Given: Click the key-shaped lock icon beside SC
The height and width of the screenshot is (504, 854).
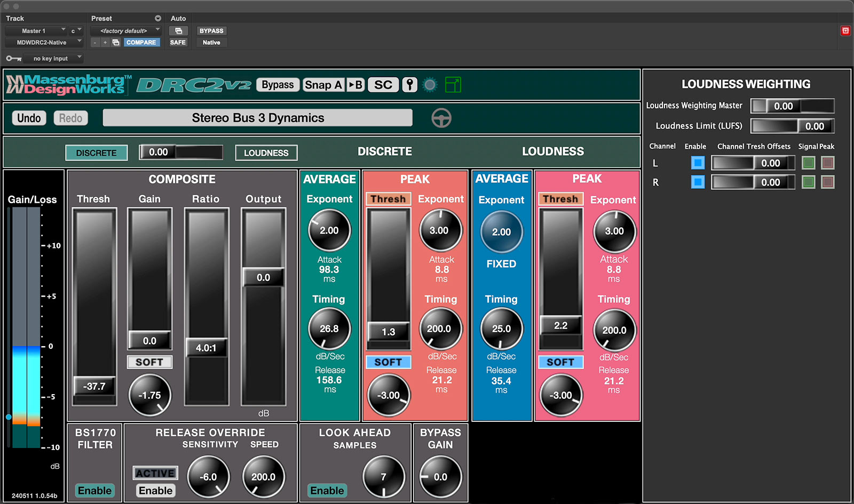Looking at the screenshot, I should point(409,85).
